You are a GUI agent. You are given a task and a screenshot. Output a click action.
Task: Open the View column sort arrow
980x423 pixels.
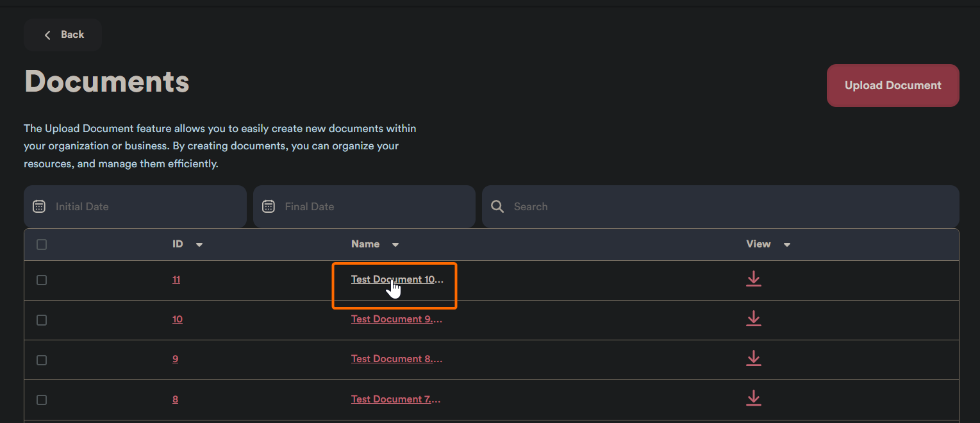(787, 245)
